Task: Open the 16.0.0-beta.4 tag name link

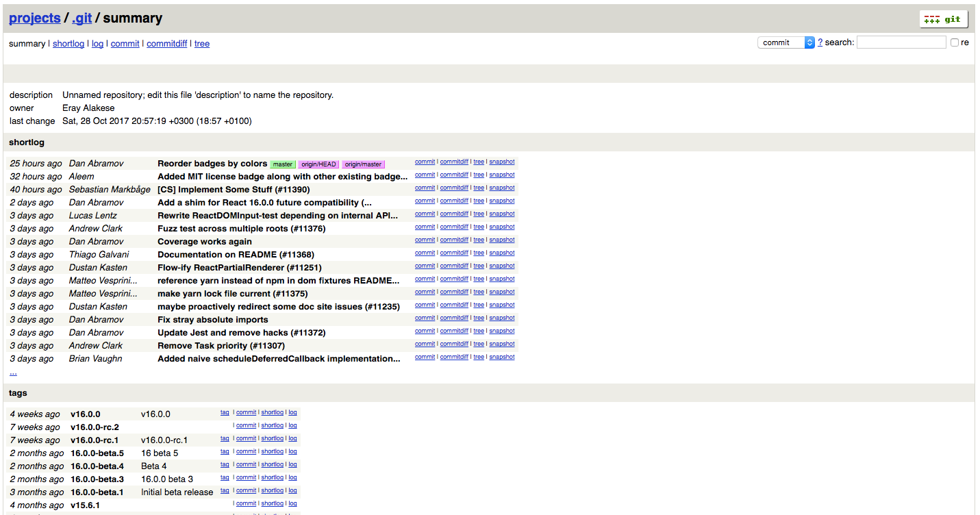Action: 97,466
